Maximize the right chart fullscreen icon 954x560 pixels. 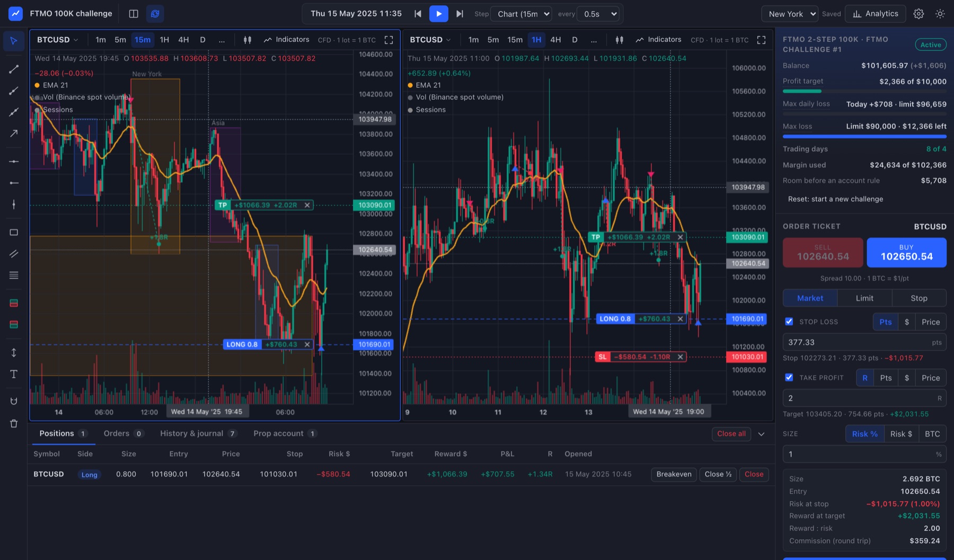(761, 40)
